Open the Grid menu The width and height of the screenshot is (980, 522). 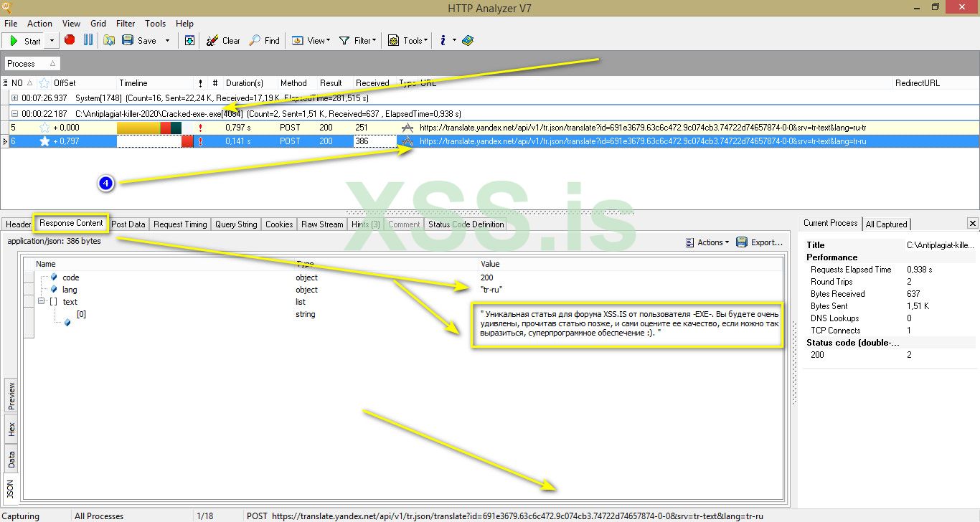98,24
